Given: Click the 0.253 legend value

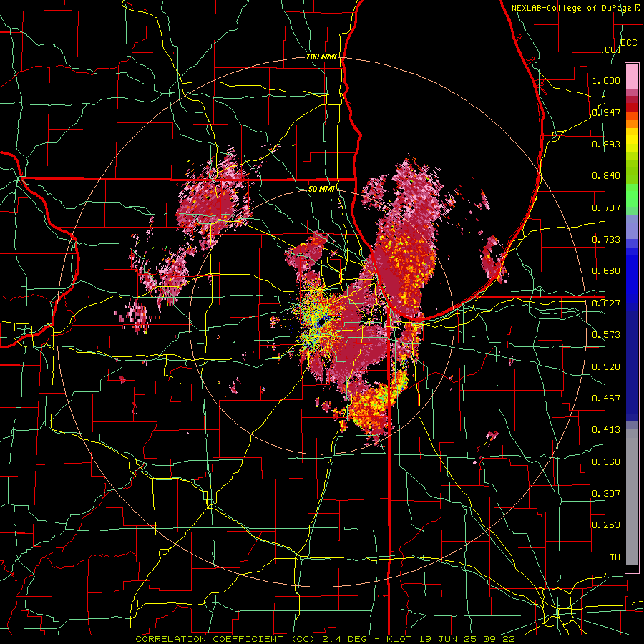Looking at the screenshot, I should click(x=606, y=525).
